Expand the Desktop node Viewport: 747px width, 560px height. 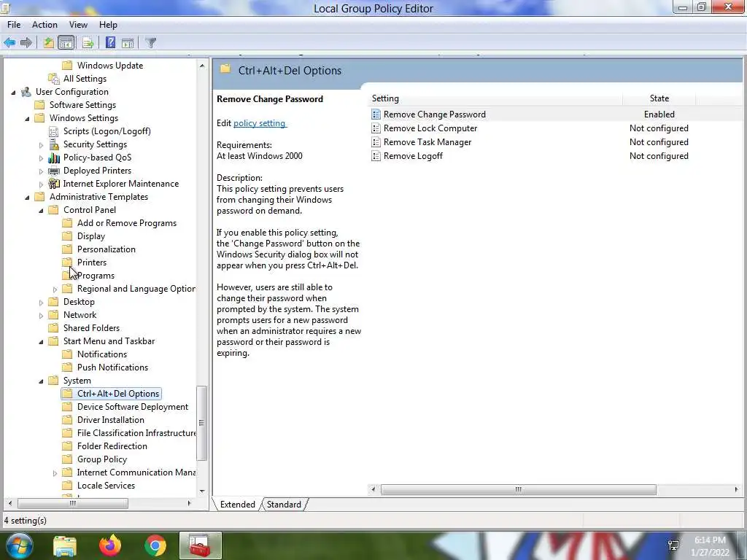click(41, 302)
